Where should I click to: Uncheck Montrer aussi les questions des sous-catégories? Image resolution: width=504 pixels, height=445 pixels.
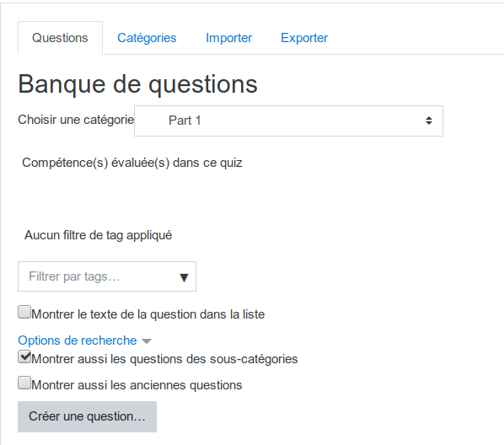tap(24, 357)
